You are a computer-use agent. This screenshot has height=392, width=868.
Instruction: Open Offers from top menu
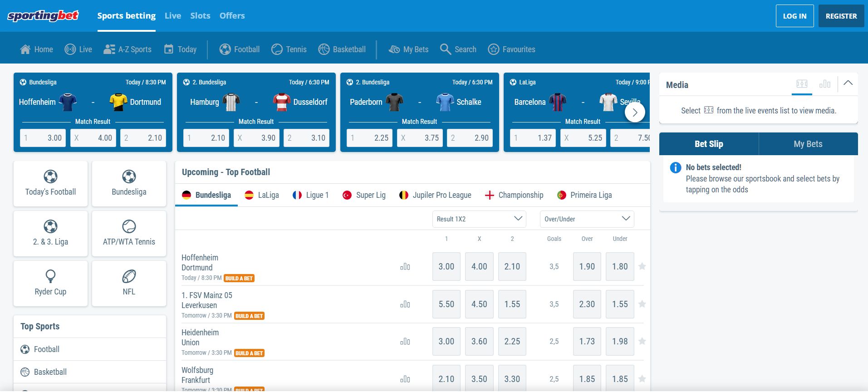click(232, 16)
